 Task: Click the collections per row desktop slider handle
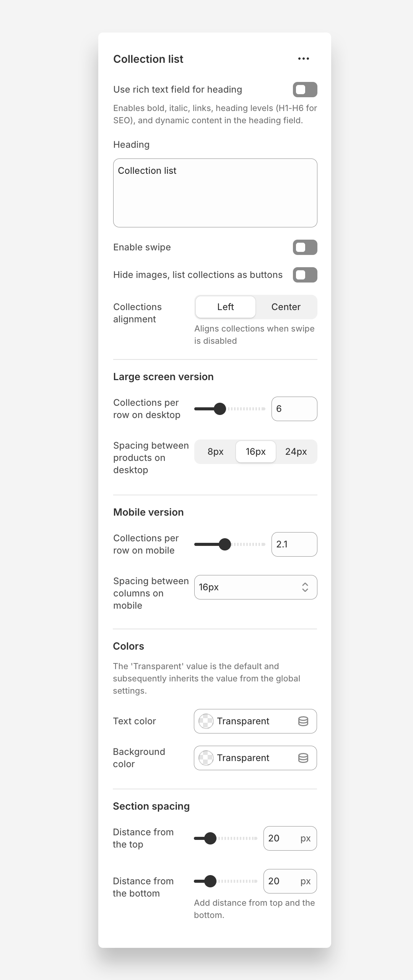coord(220,409)
